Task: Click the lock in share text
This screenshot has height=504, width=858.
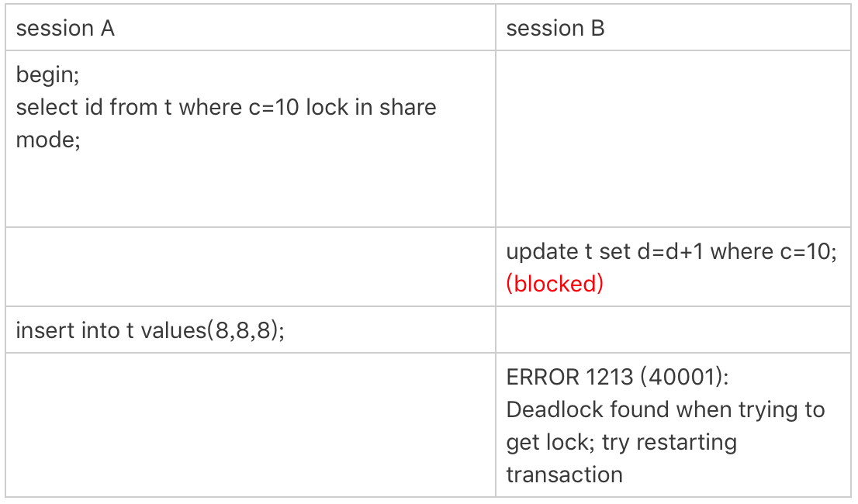Action: click(371, 107)
